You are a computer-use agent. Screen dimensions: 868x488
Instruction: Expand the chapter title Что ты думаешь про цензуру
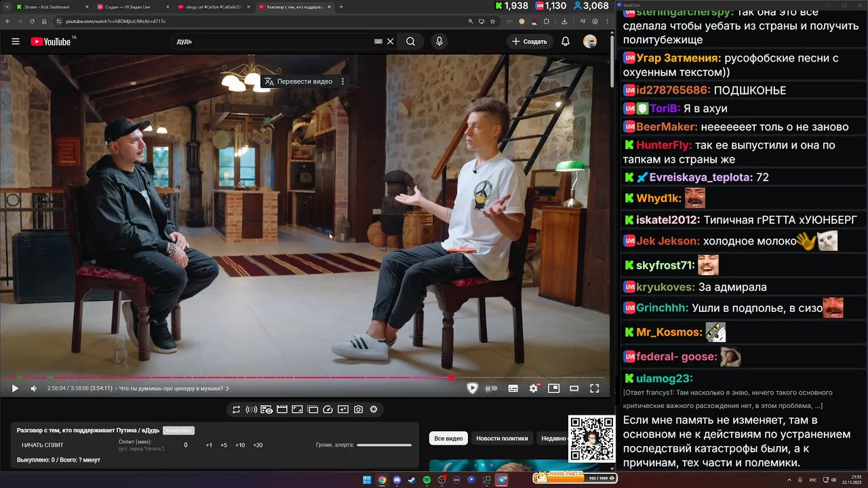point(174,388)
